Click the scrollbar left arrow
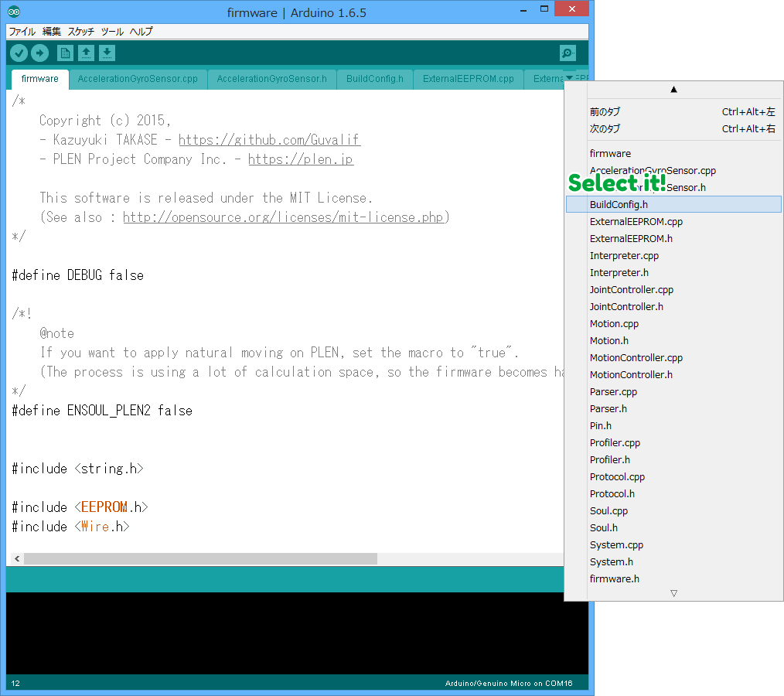784x696 pixels. [x=17, y=558]
